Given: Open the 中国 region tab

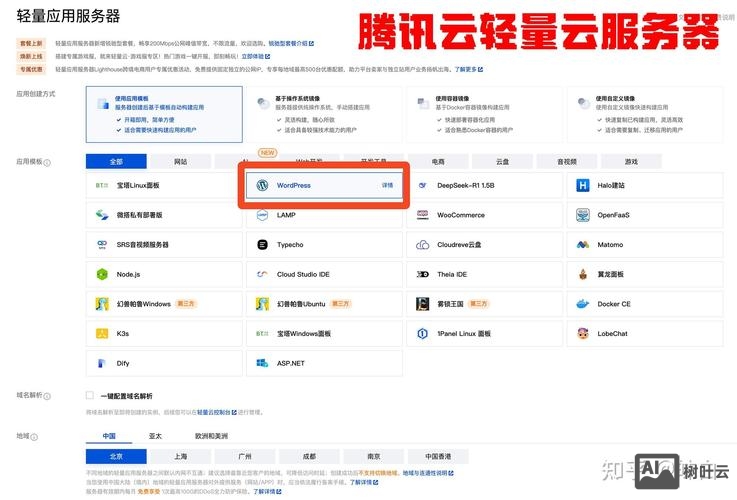Looking at the screenshot, I should (109, 436).
